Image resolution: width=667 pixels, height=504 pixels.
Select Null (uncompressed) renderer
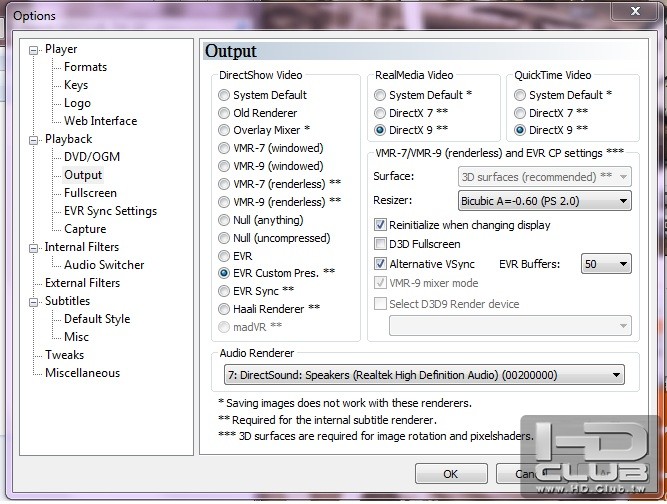(224, 238)
